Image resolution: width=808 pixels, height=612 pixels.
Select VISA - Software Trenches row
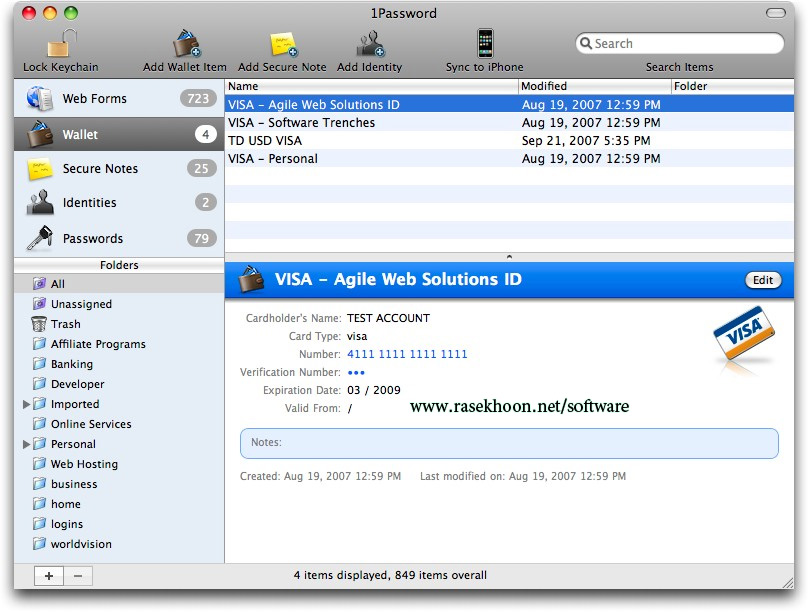point(509,123)
